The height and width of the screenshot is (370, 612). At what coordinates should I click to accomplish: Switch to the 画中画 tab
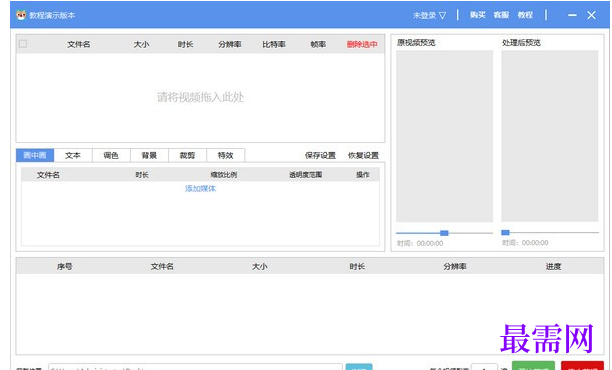tap(35, 155)
